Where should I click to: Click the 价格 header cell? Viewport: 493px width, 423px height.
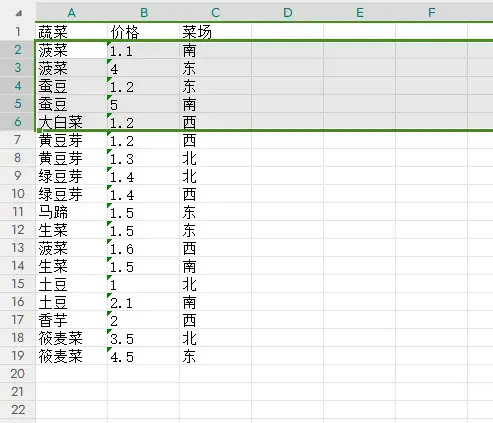pyautogui.click(x=143, y=32)
